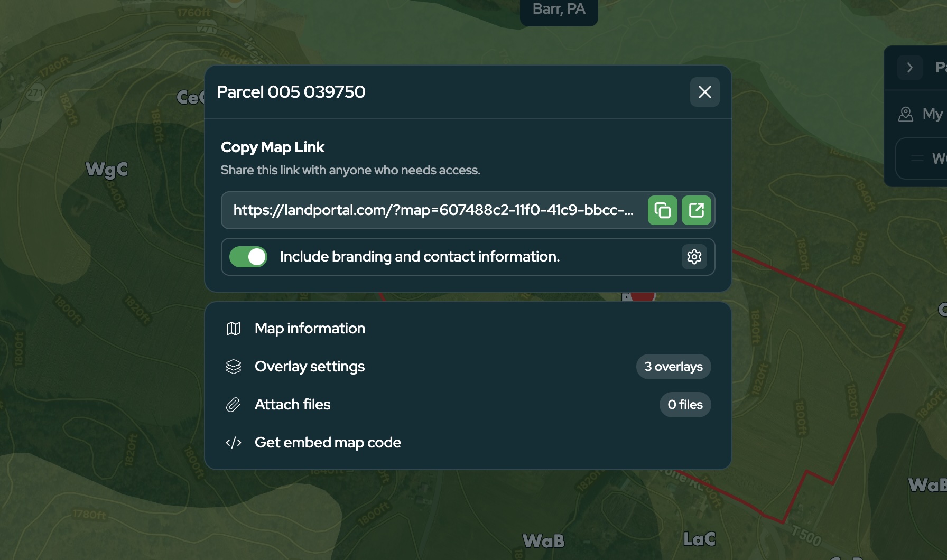This screenshot has width=947, height=560.
Task: Click the Map information map icon
Action: click(x=234, y=329)
